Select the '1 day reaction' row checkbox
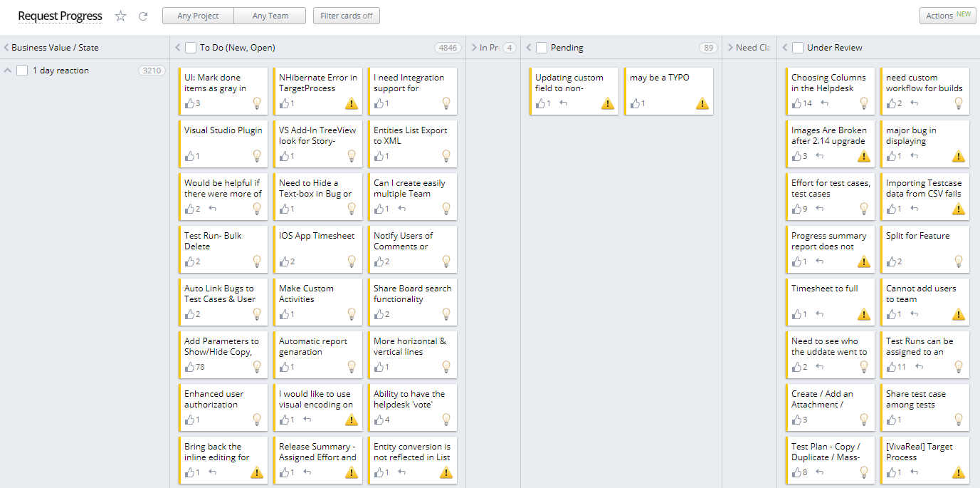 (22, 70)
